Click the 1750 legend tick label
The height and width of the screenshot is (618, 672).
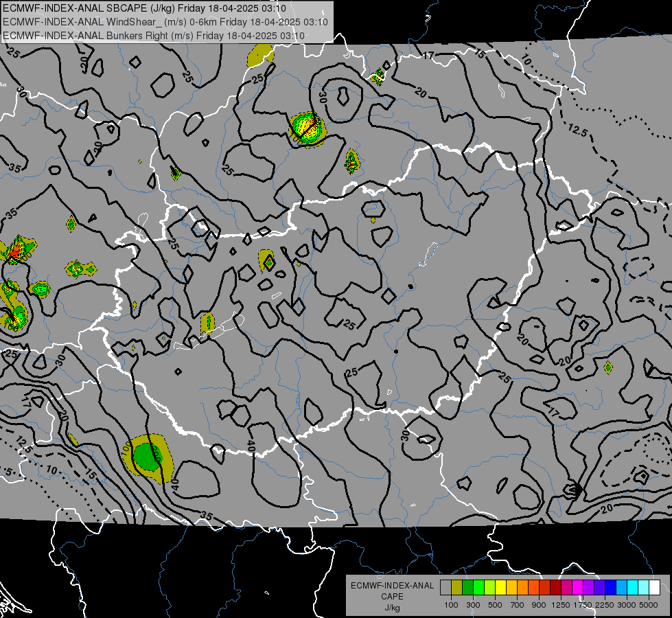[x=583, y=605]
